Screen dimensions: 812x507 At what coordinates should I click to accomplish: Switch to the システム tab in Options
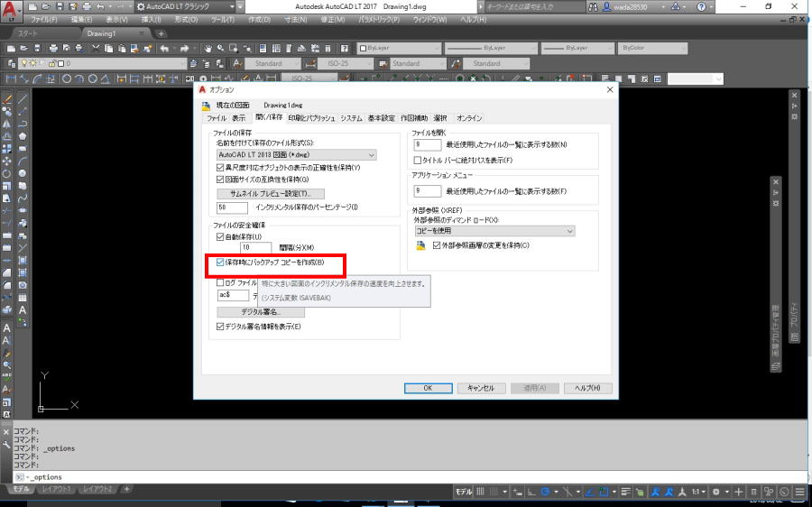click(351, 118)
